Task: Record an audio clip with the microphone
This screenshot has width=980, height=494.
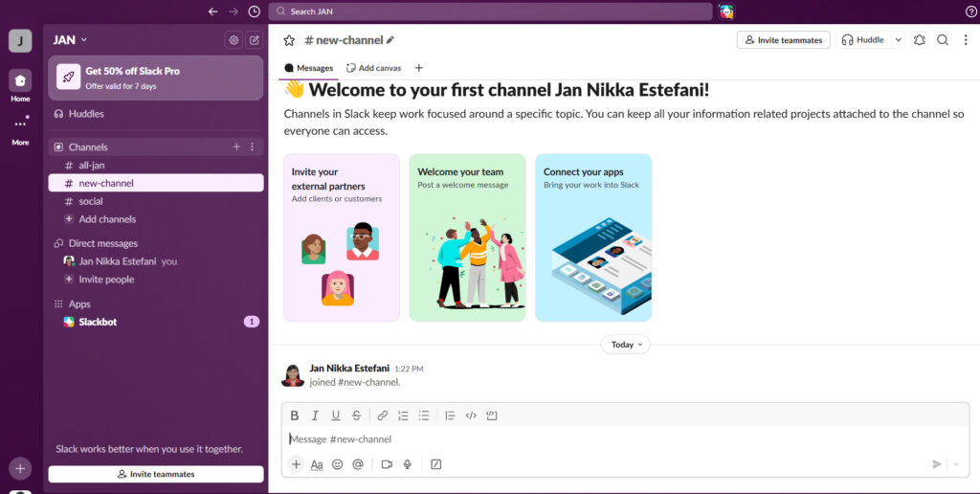Action: click(x=408, y=464)
